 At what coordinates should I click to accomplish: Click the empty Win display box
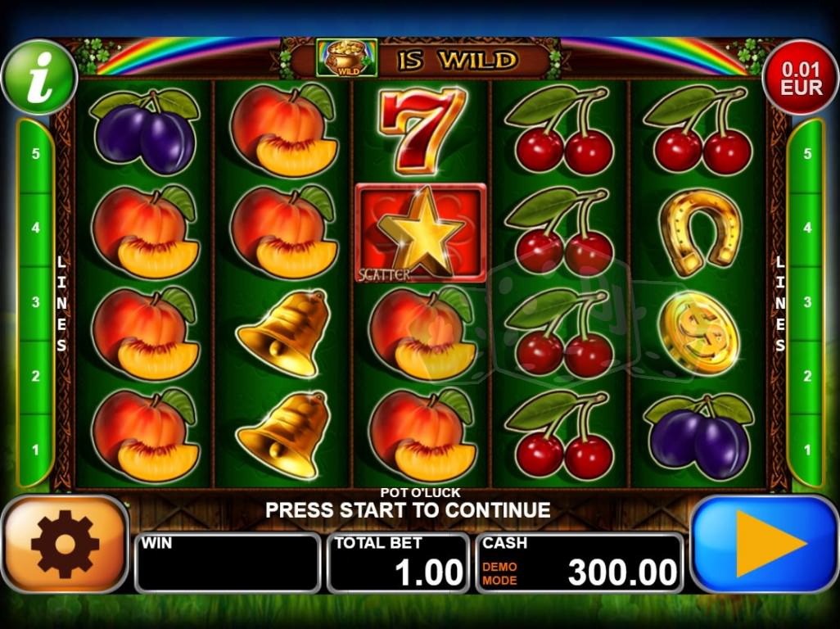tap(228, 563)
